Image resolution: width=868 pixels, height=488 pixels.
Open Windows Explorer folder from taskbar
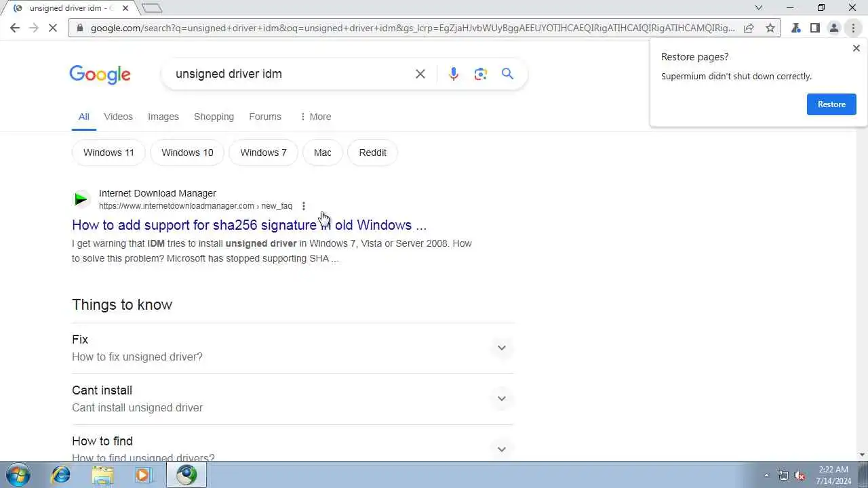click(102, 474)
